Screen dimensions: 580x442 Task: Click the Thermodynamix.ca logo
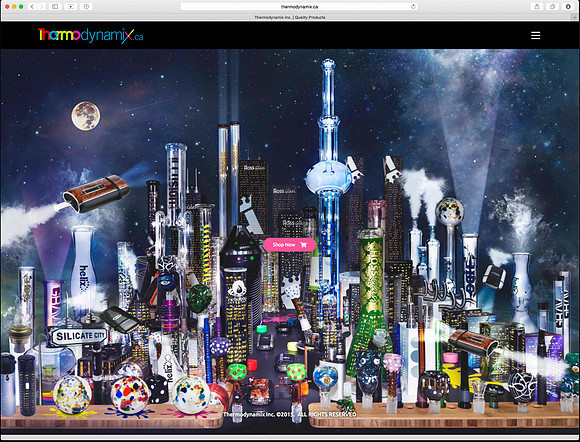pyautogui.click(x=91, y=36)
